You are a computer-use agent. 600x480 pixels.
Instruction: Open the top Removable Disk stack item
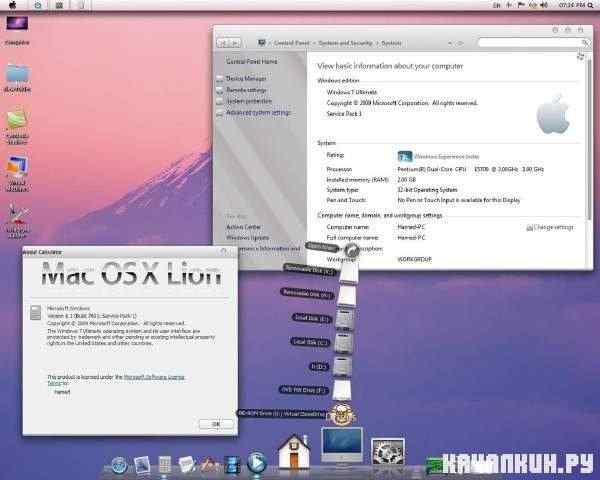click(348, 272)
